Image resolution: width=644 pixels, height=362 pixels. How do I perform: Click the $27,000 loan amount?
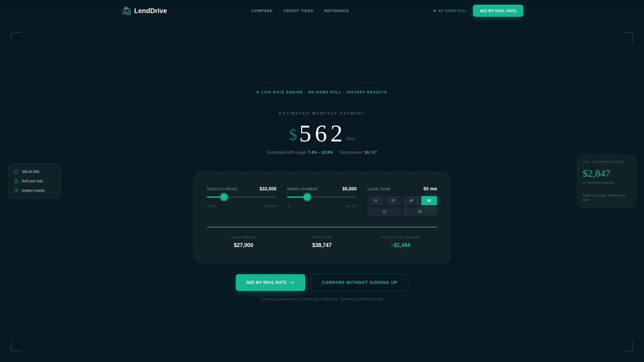pyautogui.click(x=244, y=245)
